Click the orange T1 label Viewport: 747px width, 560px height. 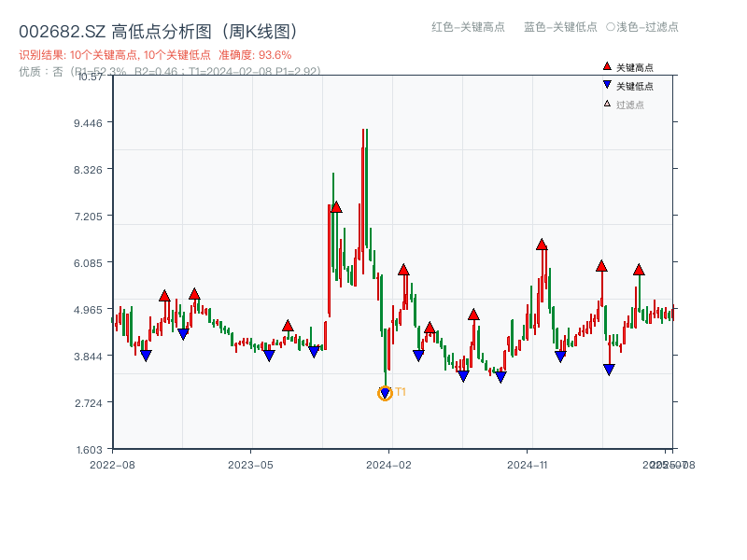pos(401,392)
